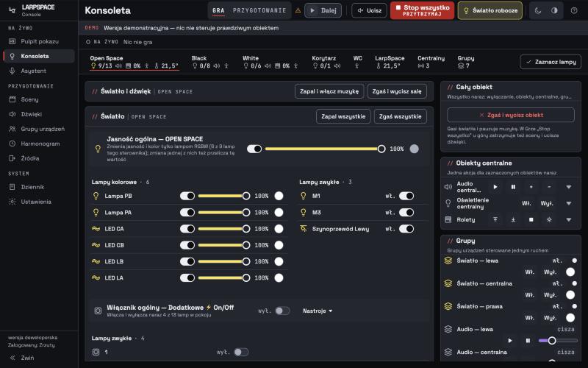
Task: Turn Oświetlenie centralny Wł.
Action: 526,204
